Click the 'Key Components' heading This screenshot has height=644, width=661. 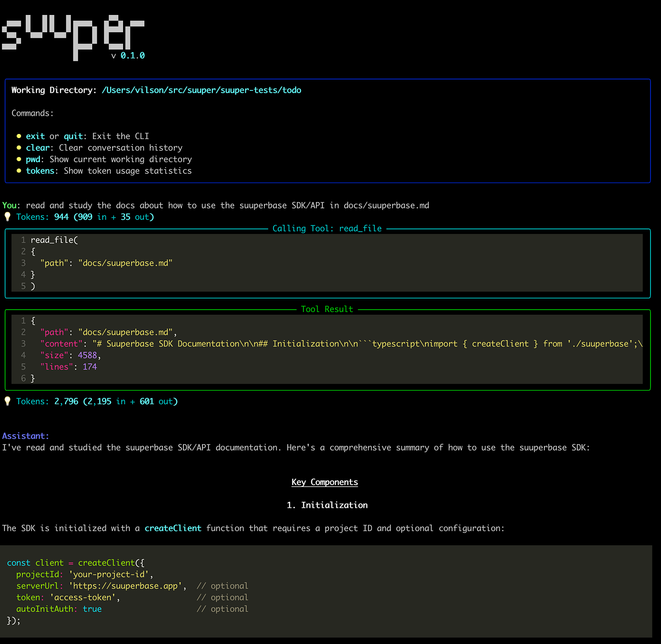[x=325, y=482]
